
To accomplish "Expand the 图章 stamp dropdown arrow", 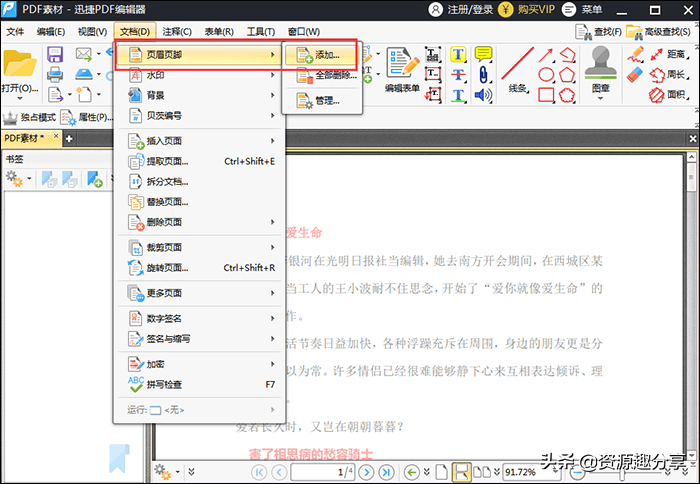I will (600, 99).
